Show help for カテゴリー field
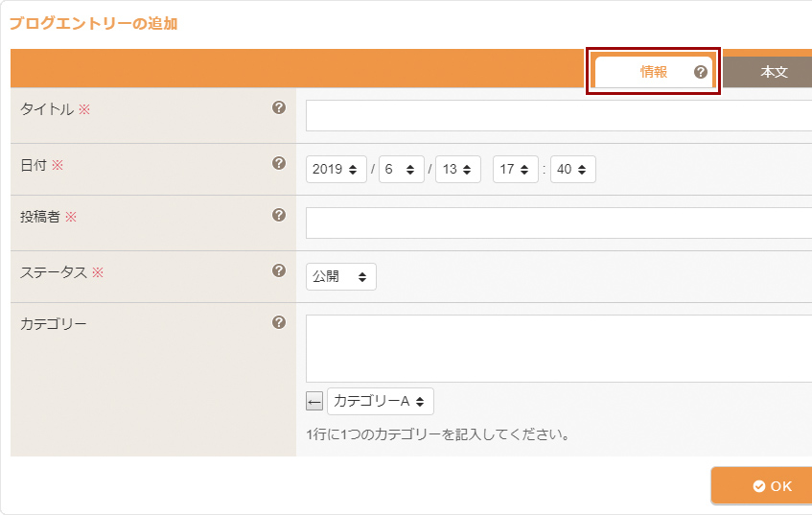 click(279, 322)
